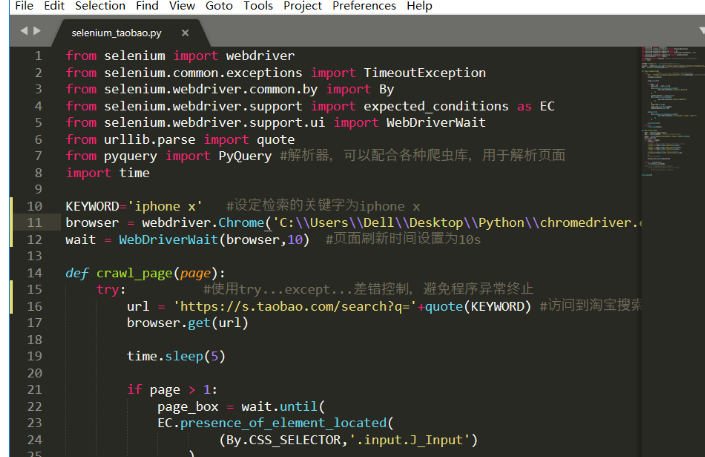Click 'Chrome' call on line 11

pyautogui.click(x=241, y=223)
